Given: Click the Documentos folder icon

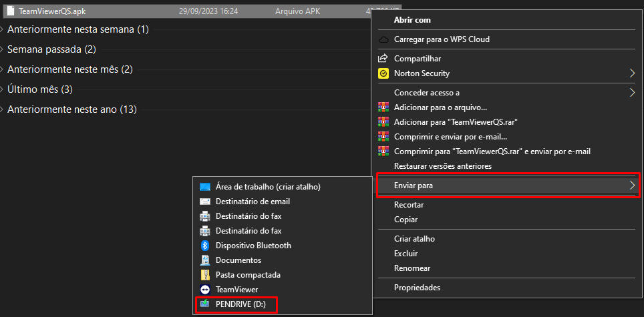Looking at the screenshot, I should (x=205, y=260).
